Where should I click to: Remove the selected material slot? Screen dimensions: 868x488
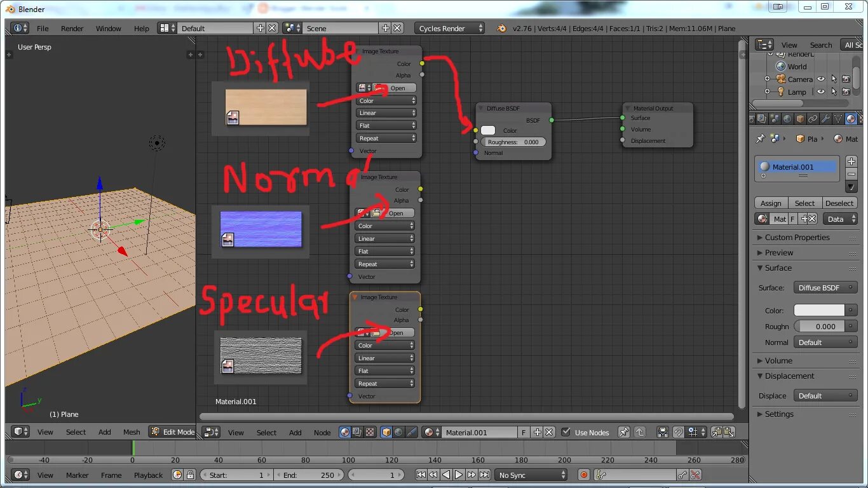851,174
